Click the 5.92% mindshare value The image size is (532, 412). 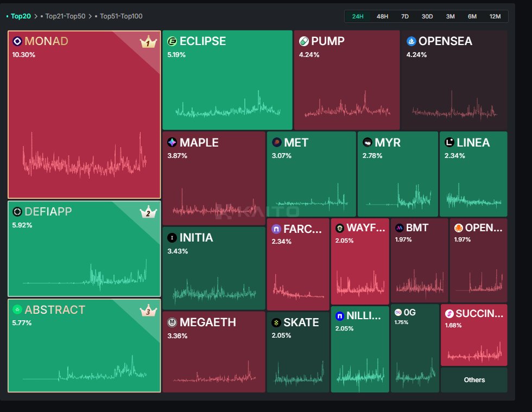coord(22,225)
